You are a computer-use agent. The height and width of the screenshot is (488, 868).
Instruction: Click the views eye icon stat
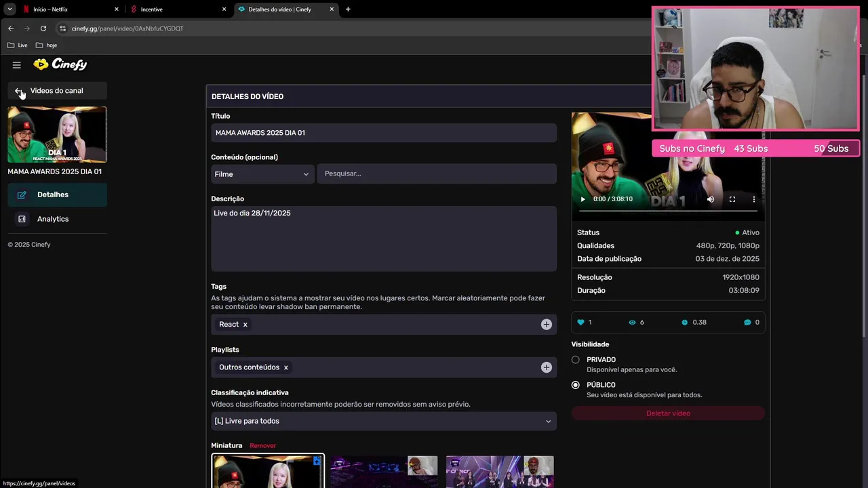pyautogui.click(x=633, y=323)
